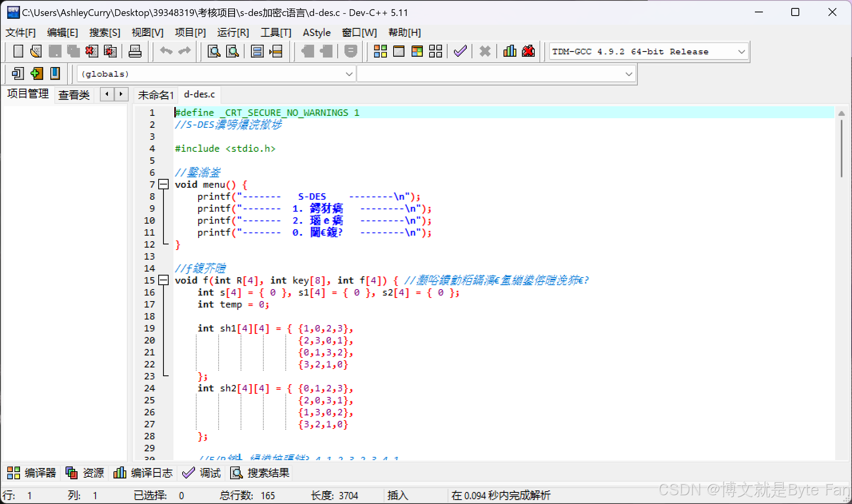852x504 pixels.
Task: Click the Debug checkmark toolbar icon
Action: (460, 51)
